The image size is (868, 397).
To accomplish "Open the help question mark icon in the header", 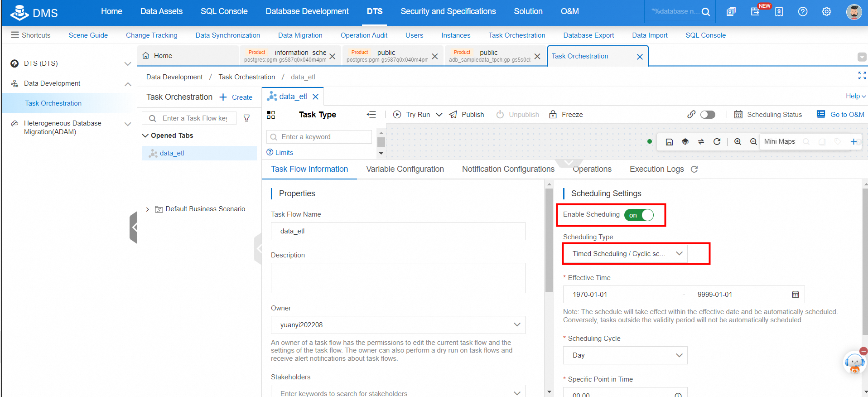I will point(802,12).
